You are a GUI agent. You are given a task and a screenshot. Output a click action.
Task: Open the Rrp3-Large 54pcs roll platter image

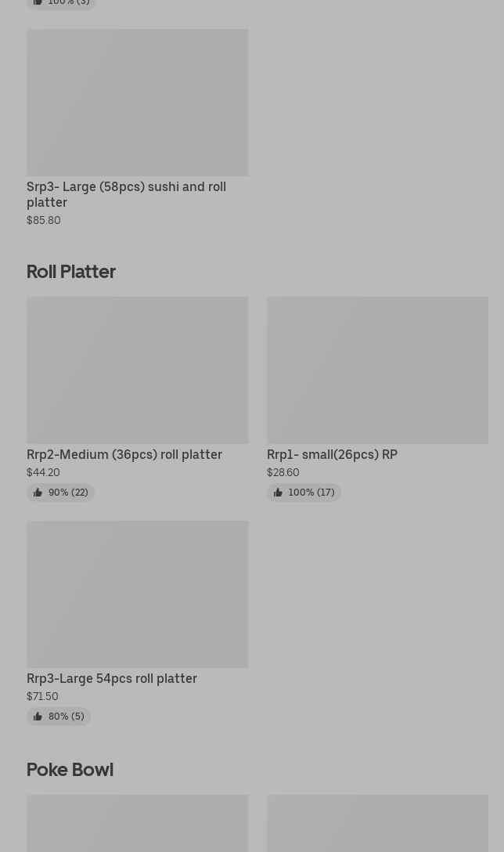point(137,594)
